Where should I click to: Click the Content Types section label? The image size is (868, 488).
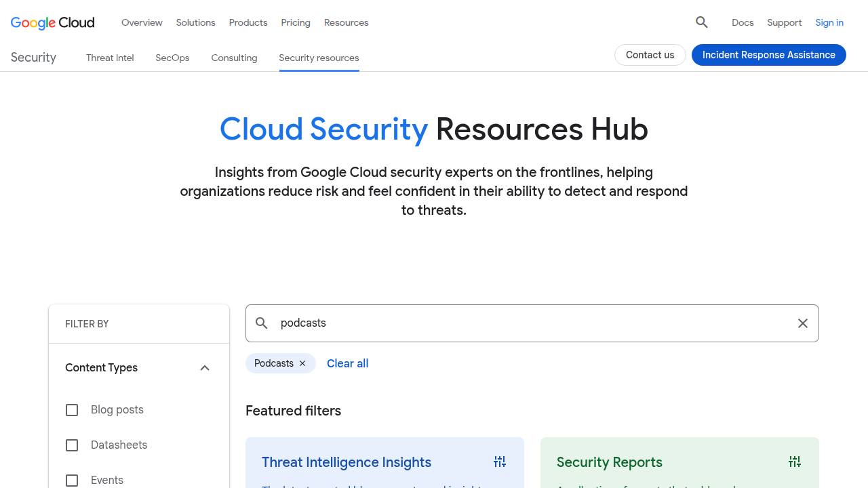pos(101,368)
